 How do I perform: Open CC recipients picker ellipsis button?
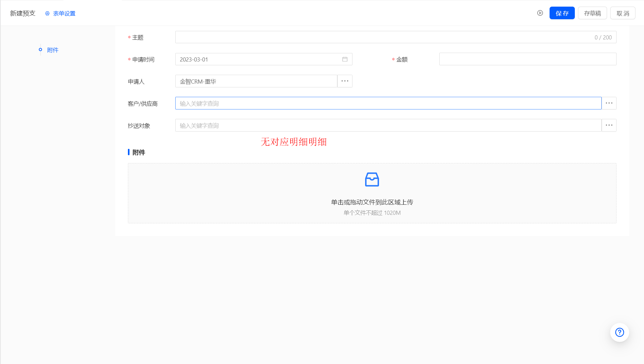(609, 125)
